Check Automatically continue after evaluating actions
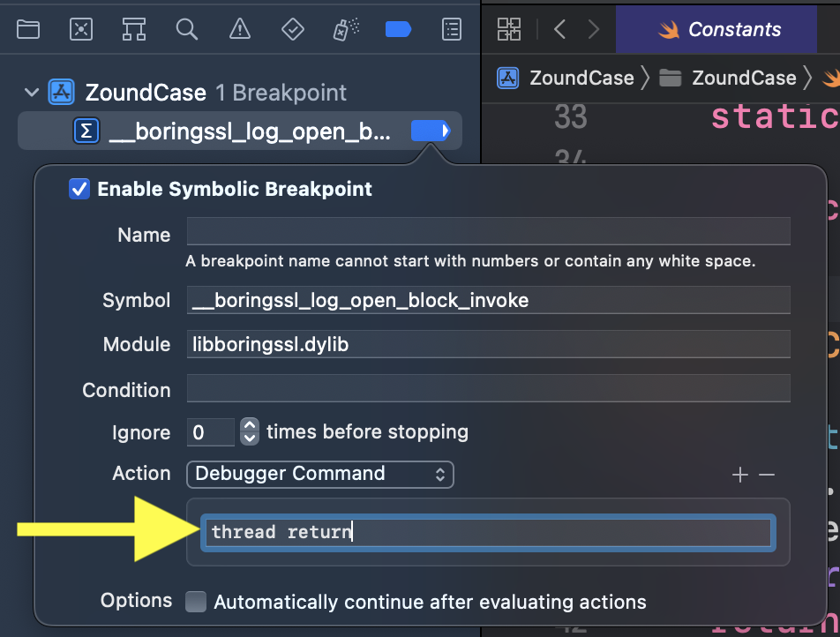Image resolution: width=840 pixels, height=637 pixels. click(196, 603)
